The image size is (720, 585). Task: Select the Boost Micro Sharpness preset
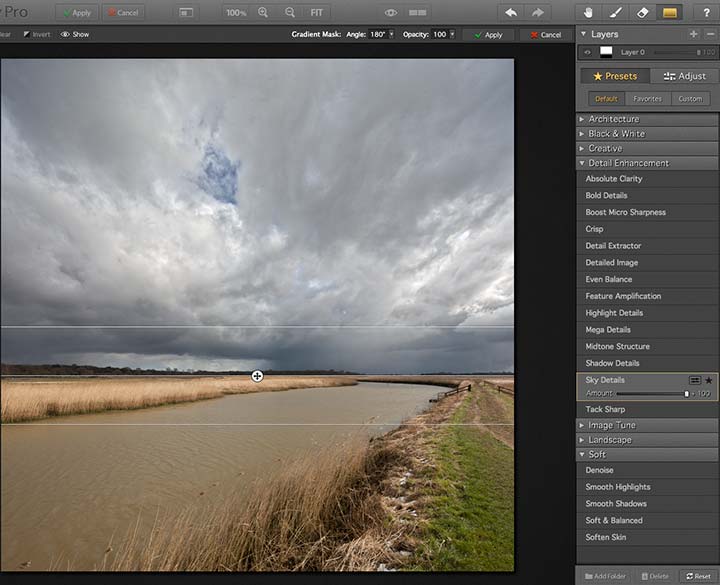click(647, 212)
